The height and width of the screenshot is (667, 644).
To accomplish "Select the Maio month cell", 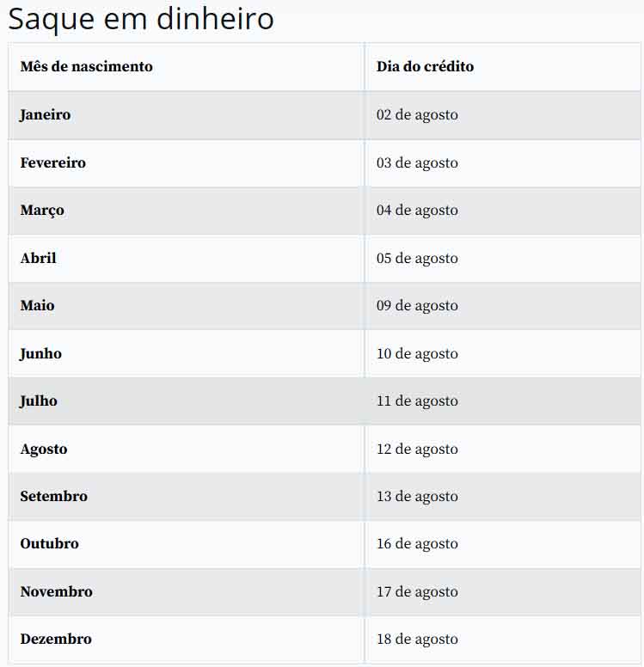I will click(x=38, y=306).
